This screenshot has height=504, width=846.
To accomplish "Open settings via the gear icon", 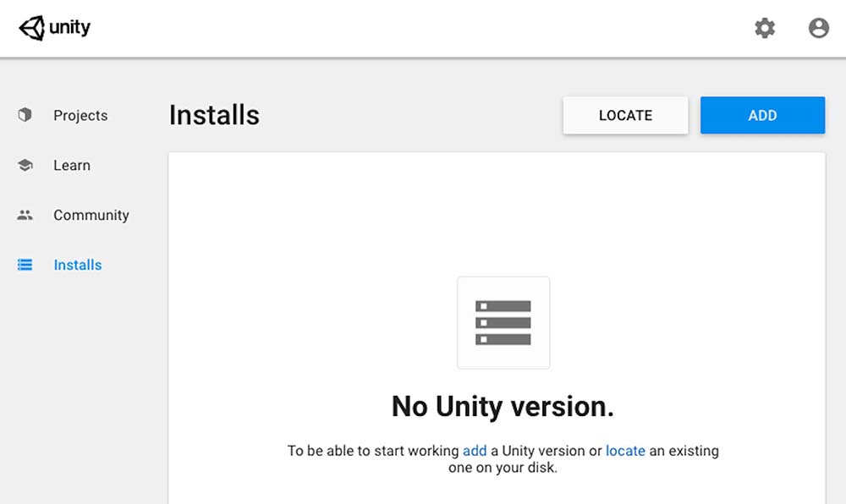I will 765,28.
